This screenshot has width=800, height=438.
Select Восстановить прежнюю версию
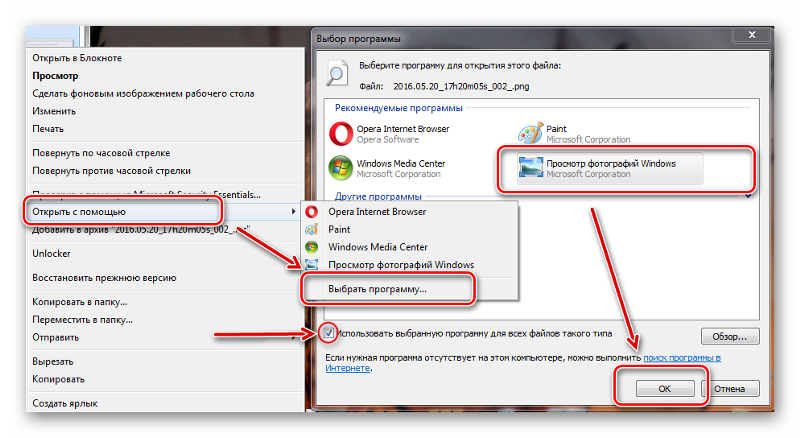point(104,278)
